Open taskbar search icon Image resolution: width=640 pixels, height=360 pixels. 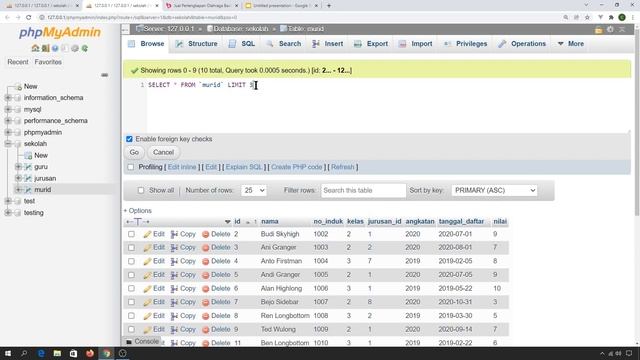[x=24, y=353]
